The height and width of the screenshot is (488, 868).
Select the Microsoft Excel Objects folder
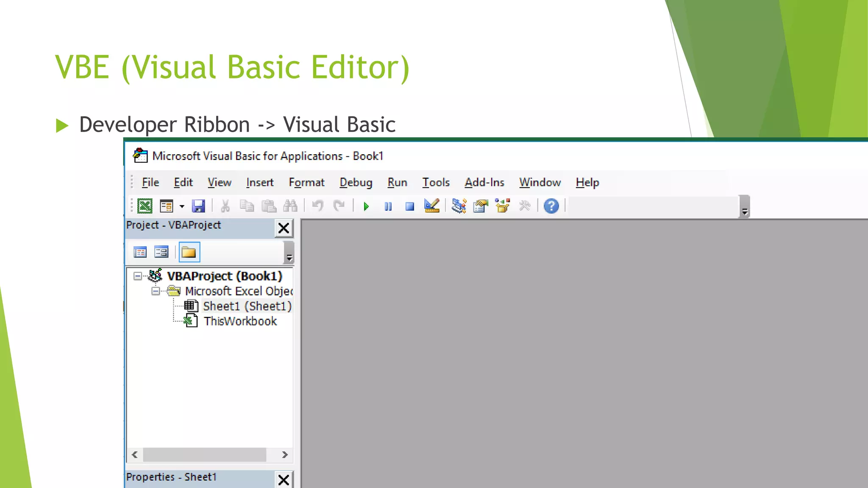click(x=239, y=291)
